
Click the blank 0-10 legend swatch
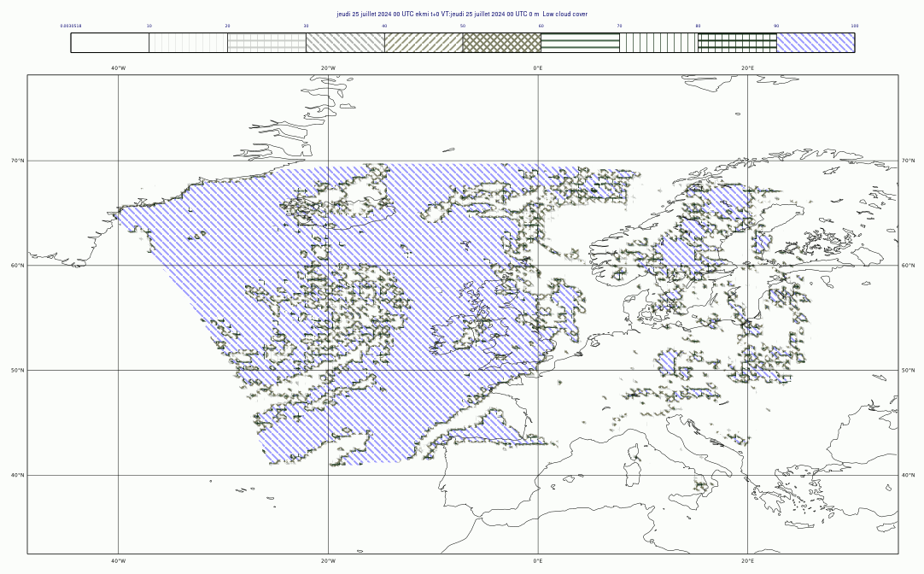109,43
